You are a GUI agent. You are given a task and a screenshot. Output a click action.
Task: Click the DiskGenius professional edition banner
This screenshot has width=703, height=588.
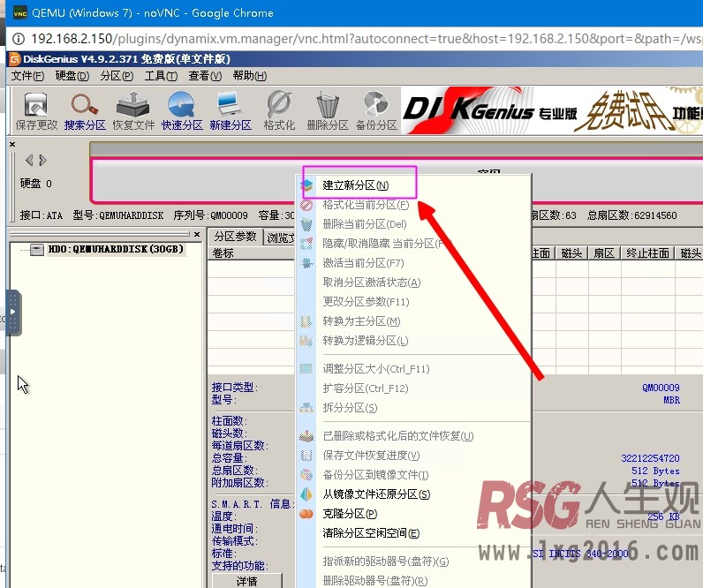pos(552,110)
